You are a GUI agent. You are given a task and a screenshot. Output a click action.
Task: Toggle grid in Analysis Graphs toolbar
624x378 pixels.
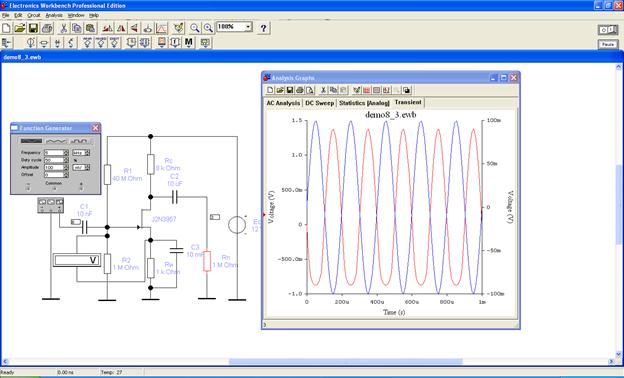click(367, 90)
